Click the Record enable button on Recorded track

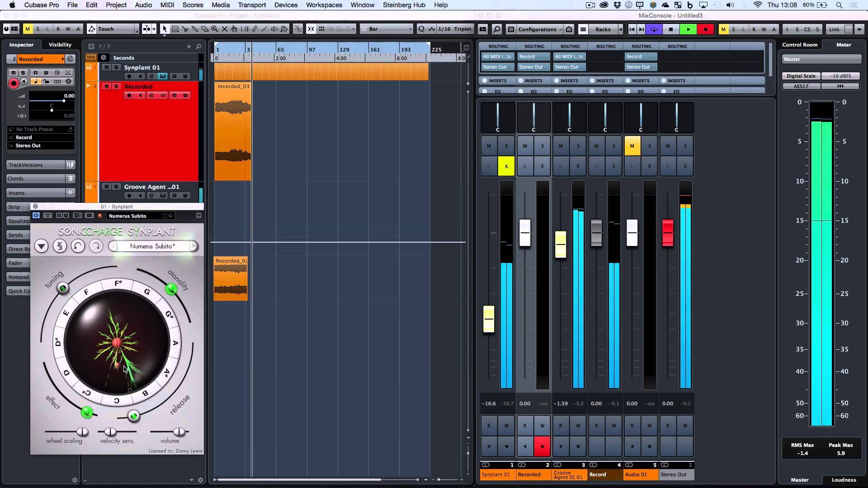click(128, 95)
